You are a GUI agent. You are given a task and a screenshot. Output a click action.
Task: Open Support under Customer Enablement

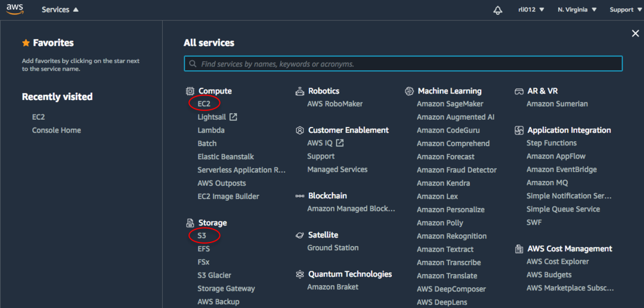[x=321, y=156]
